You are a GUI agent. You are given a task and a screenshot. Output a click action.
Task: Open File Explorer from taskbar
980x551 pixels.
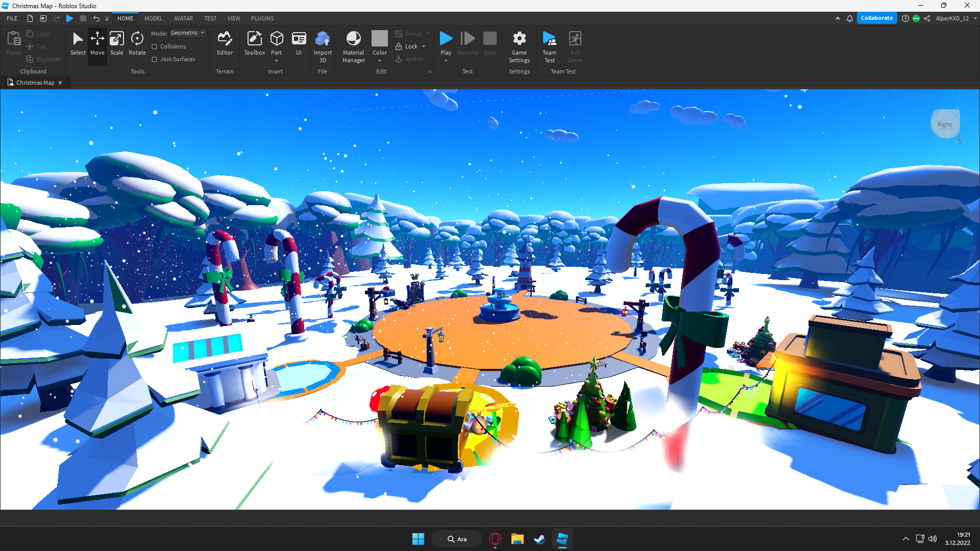[517, 539]
